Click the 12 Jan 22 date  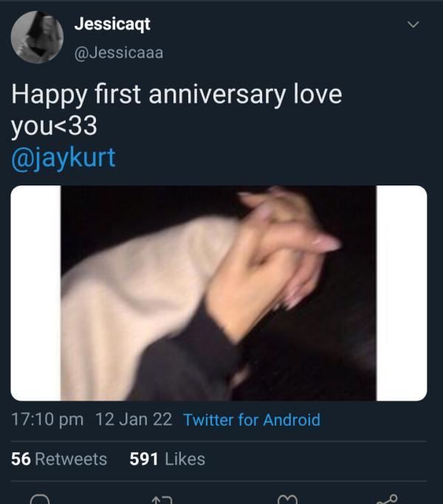click(x=134, y=420)
